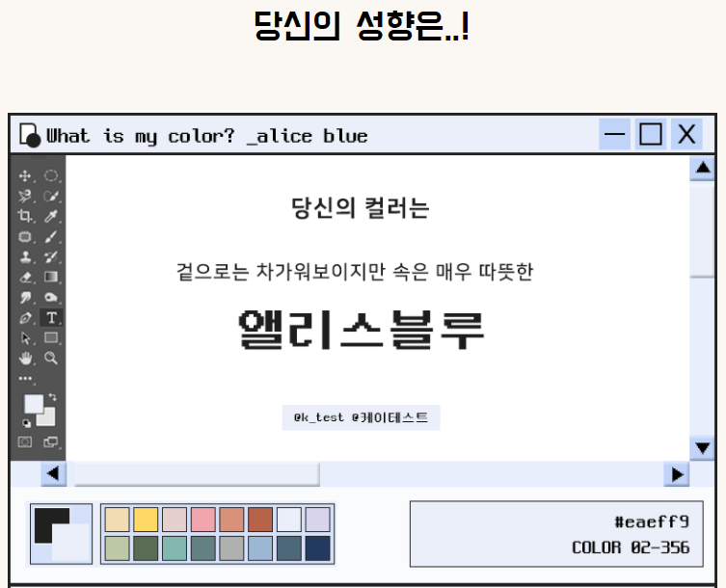
Task: Select the Crop tool
Action: 25,216
